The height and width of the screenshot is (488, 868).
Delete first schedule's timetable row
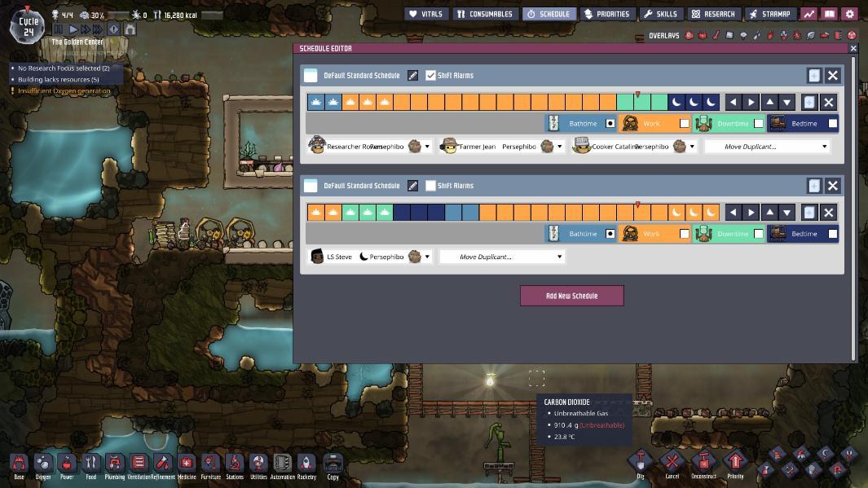click(828, 102)
